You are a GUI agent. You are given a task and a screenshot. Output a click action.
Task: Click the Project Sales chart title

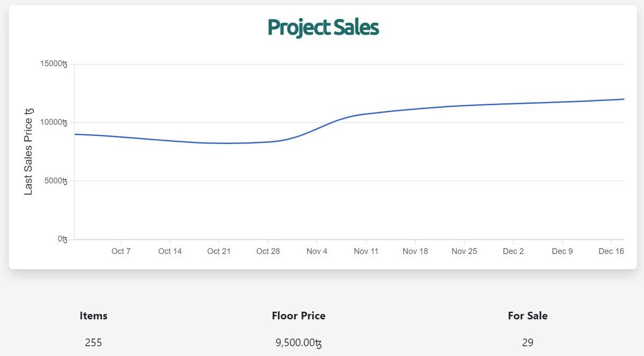pyautogui.click(x=323, y=28)
